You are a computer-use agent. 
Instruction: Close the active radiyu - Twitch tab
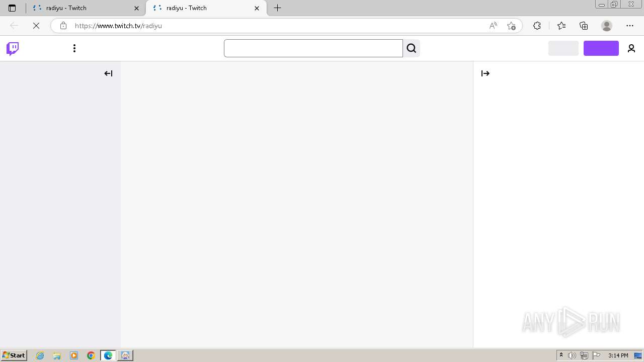coord(257,8)
